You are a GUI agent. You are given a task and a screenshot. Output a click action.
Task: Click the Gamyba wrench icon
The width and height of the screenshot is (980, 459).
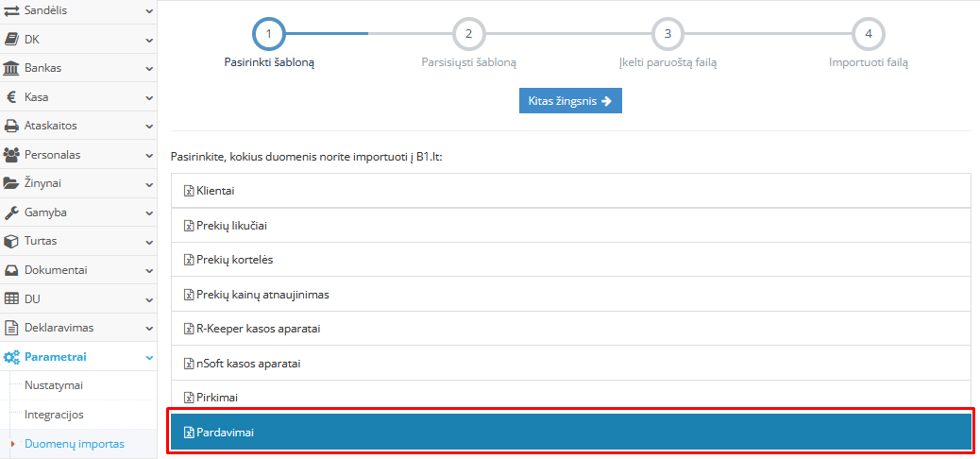pyautogui.click(x=12, y=212)
